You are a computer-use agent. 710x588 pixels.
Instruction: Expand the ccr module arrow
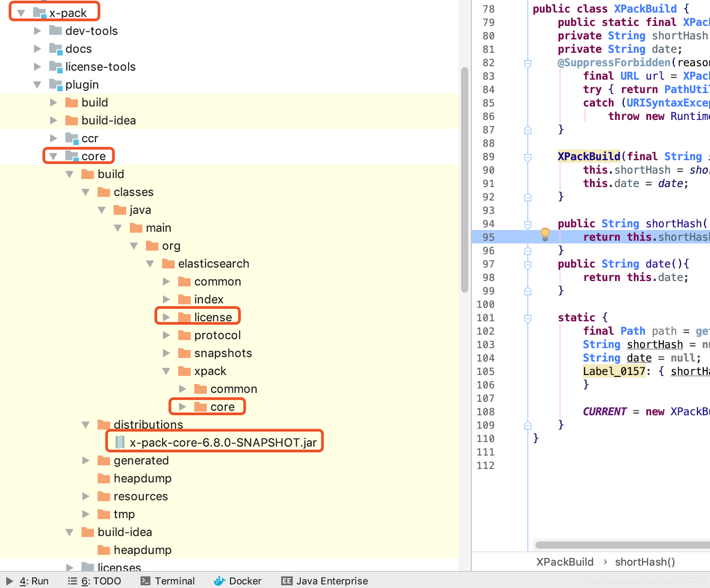click(54, 138)
